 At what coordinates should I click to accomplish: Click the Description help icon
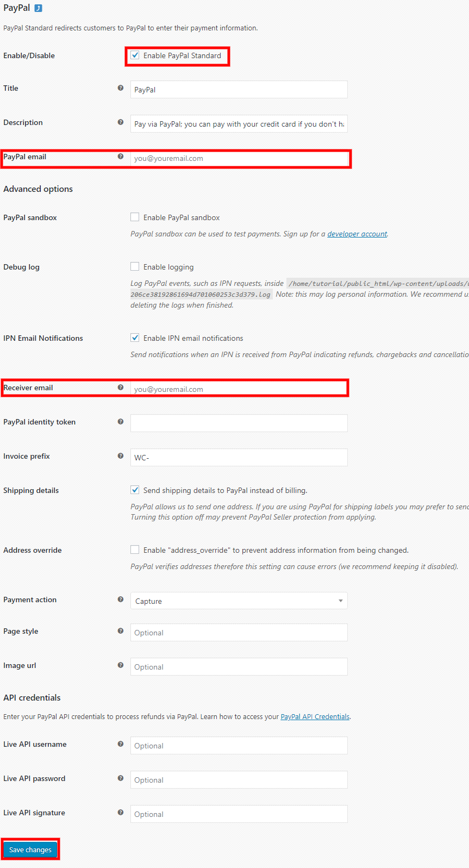pos(121,122)
